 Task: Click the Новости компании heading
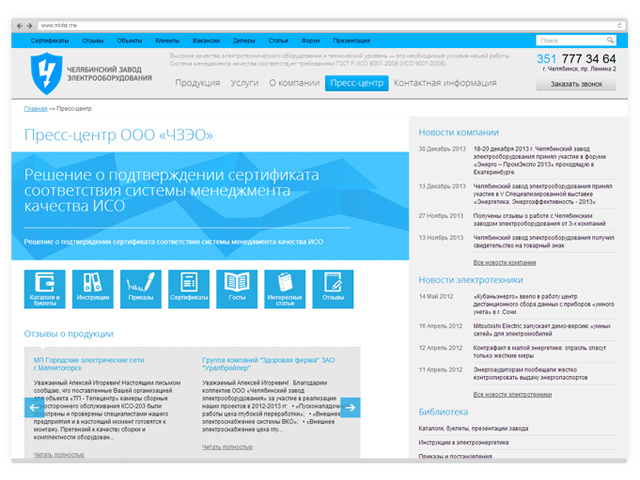click(458, 132)
